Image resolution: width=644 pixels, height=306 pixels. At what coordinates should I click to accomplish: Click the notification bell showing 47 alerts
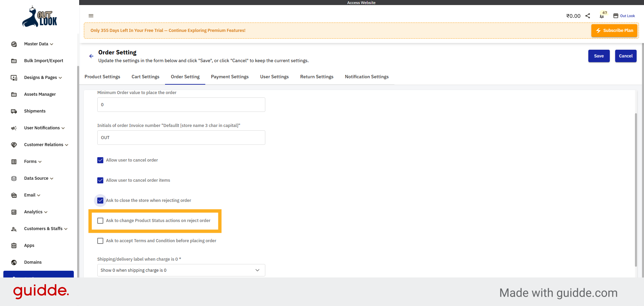tap(601, 16)
